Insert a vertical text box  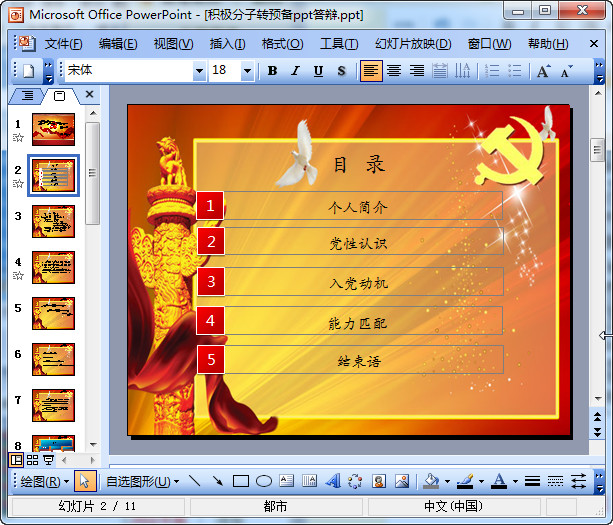(x=310, y=481)
